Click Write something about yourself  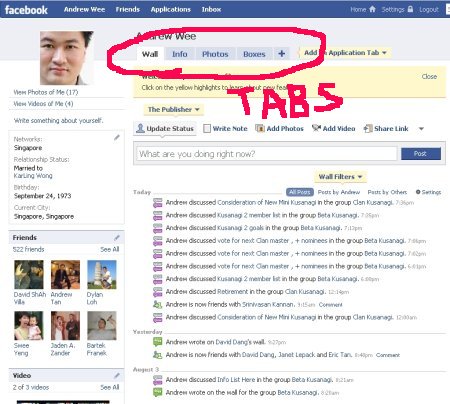[x=58, y=120]
